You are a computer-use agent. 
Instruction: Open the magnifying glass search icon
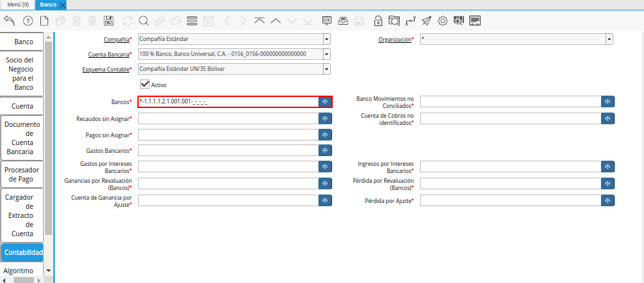143,21
